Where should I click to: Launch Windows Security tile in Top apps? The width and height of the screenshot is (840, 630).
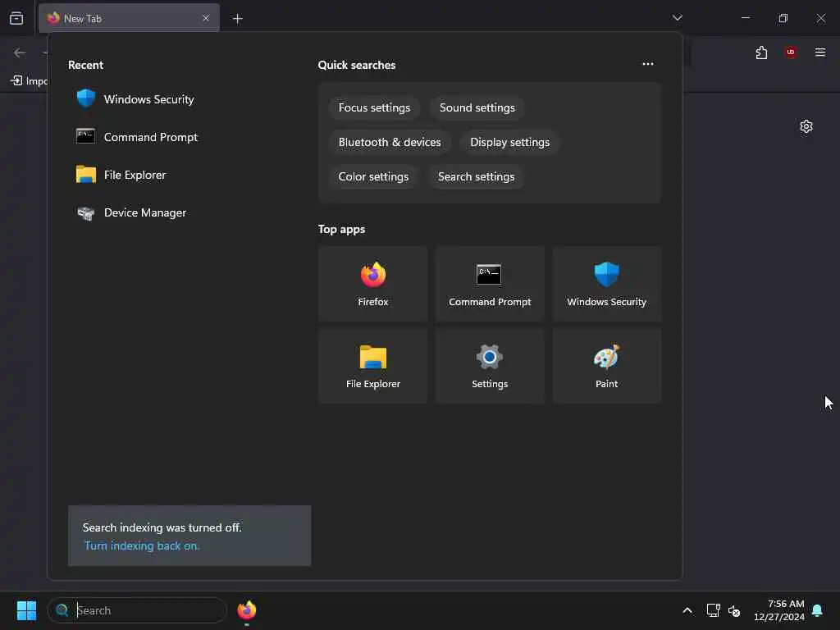pyautogui.click(x=606, y=284)
